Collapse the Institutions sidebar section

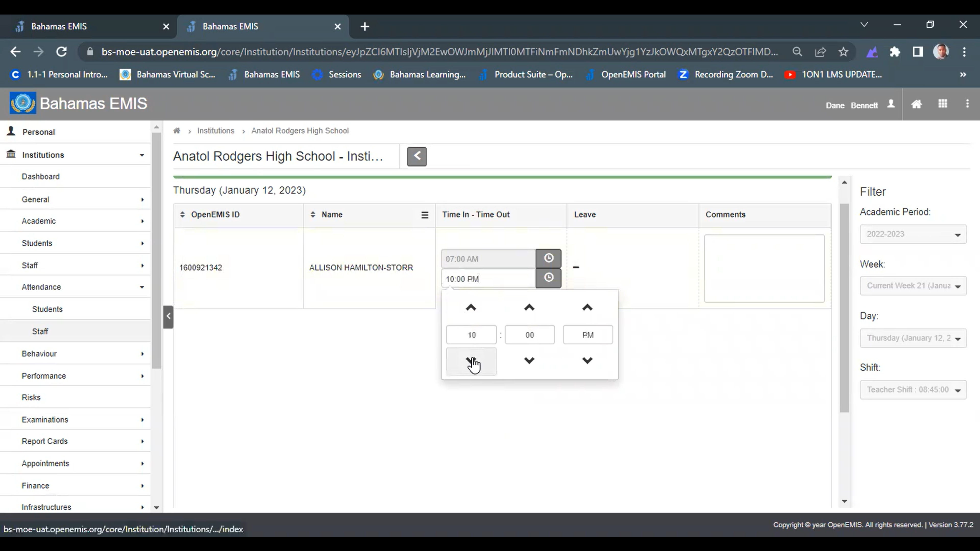coord(75,155)
